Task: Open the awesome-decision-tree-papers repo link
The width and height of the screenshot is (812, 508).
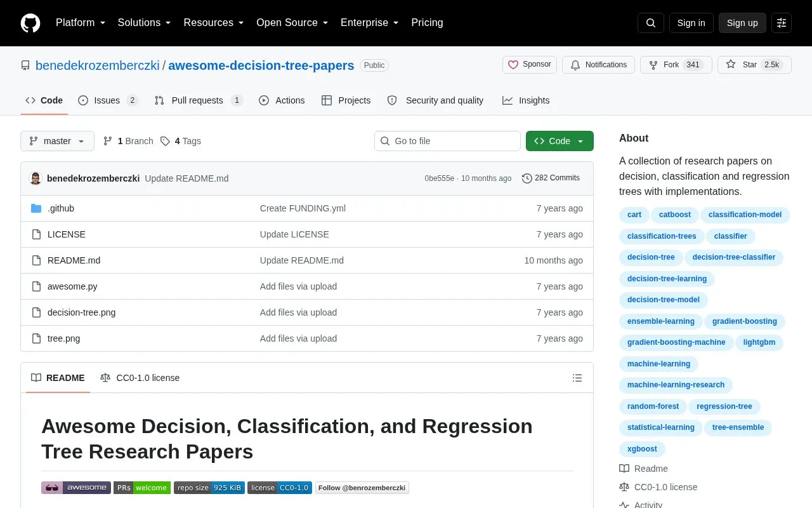Action: tap(261, 65)
